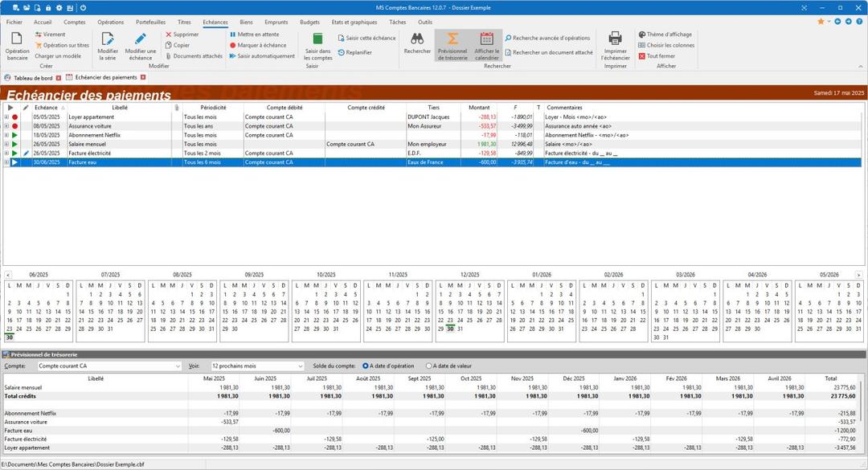
Task: Click Mettre en attente button
Action: pyautogui.click(x=255, y=35)
